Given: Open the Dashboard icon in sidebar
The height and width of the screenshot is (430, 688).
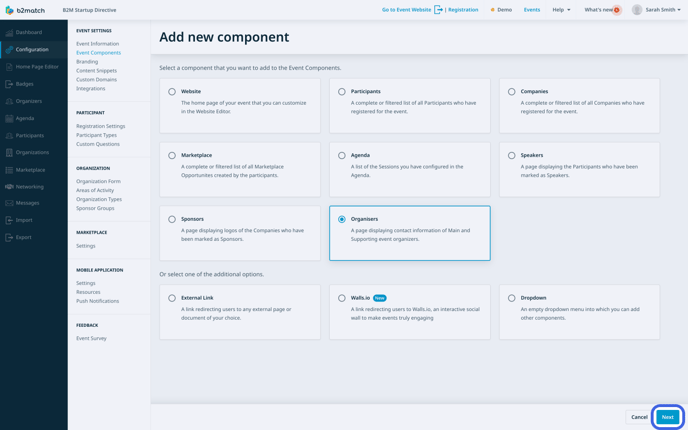Looking at the screenshot, I should click(x=9, y=32).
